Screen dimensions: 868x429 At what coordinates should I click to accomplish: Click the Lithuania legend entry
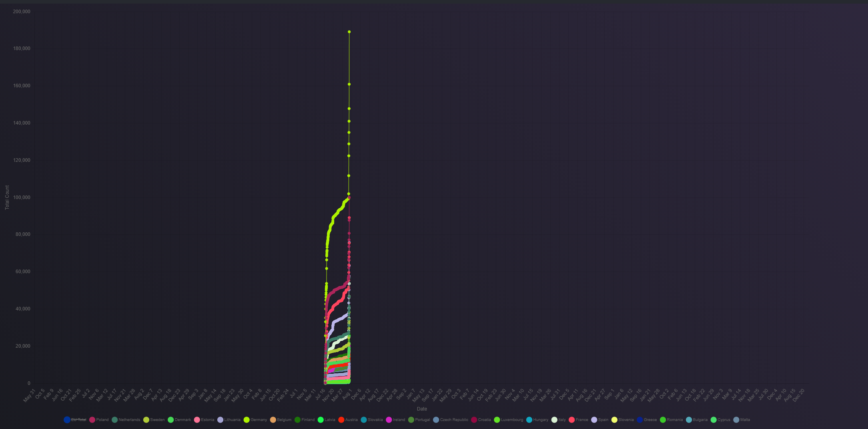229,420
